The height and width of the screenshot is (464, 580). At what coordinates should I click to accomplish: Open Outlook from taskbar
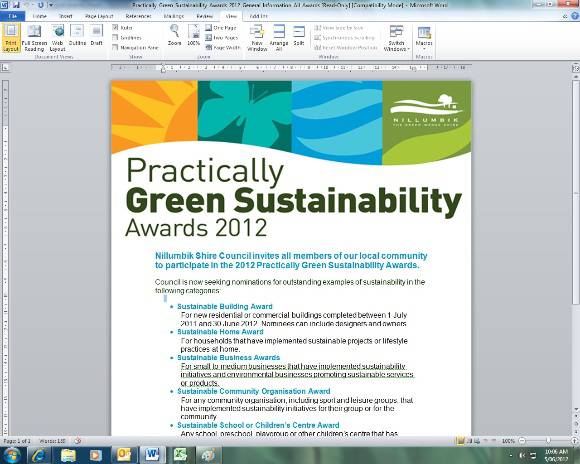(124, 455)
